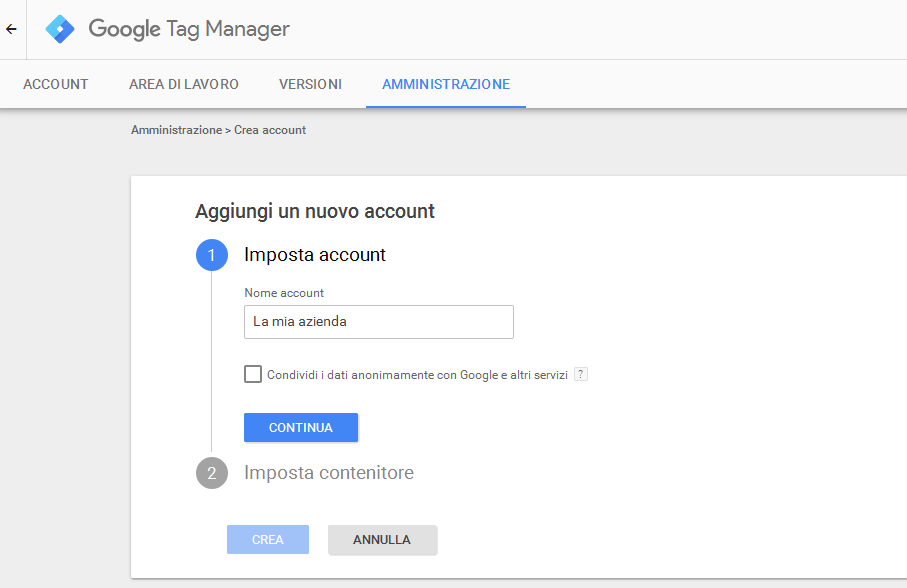Focus the Nome account input field
Image resolution: width=907 pixels, height=588 pixels.
click(379, 322)
